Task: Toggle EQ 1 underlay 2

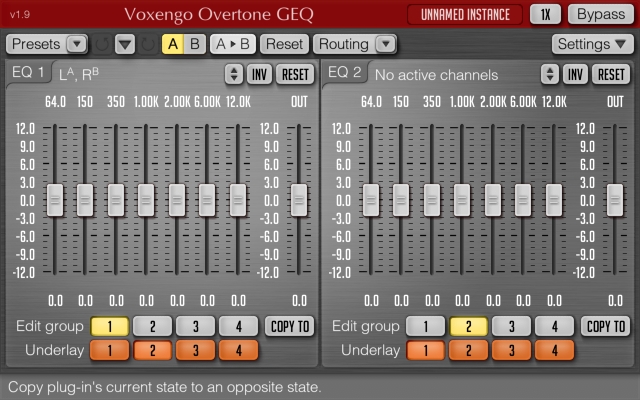Action: point(153,350)
